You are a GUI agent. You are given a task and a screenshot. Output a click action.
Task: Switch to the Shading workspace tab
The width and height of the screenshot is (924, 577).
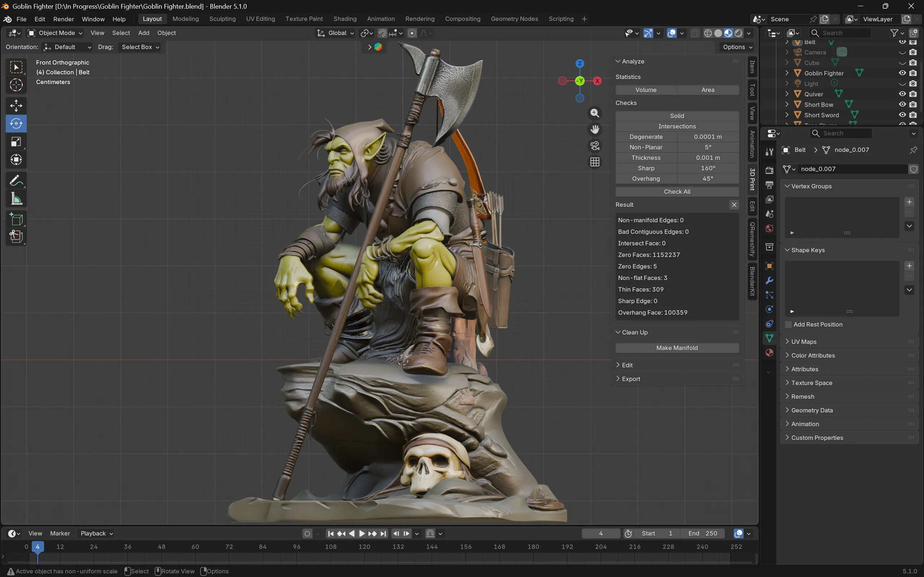pos(345,19)
